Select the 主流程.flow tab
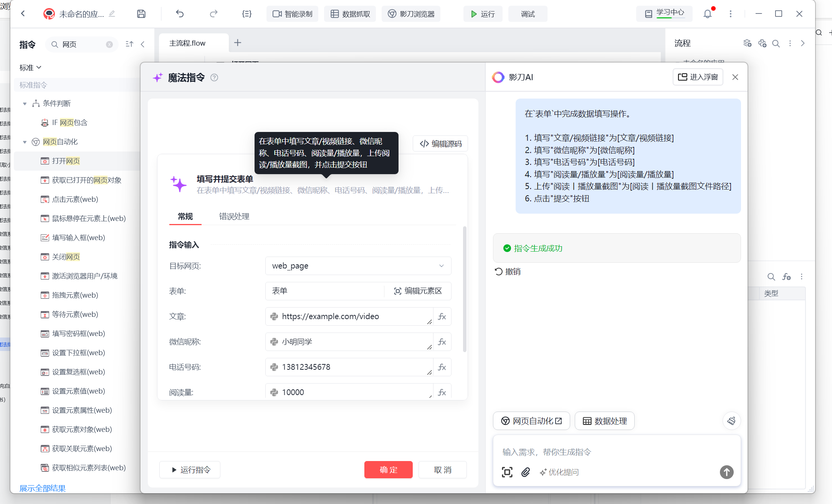Viewport: 832px width, 504px height. pos(187,43)
